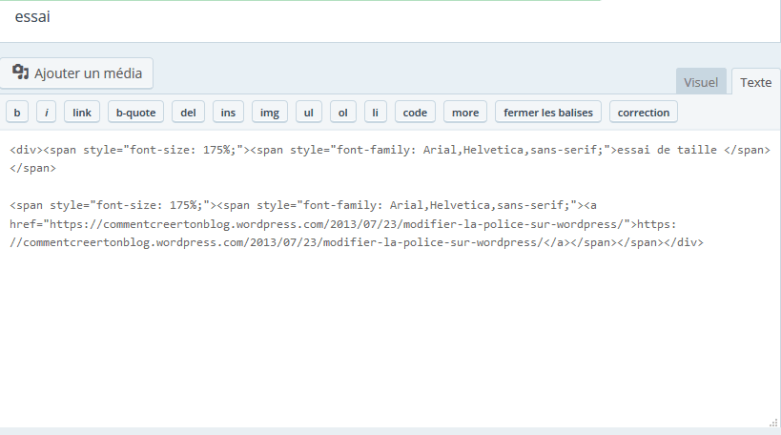Switch to the Visuel editor tab
Screen dimensions: 781x435
click(701, 82)
